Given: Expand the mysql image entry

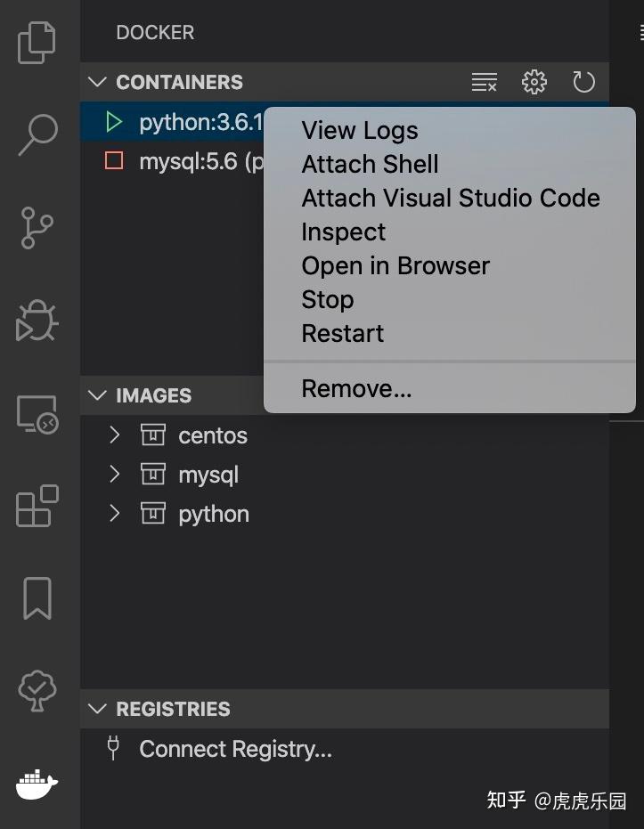Looking at the screenshot, I should [x=114, y=475].
